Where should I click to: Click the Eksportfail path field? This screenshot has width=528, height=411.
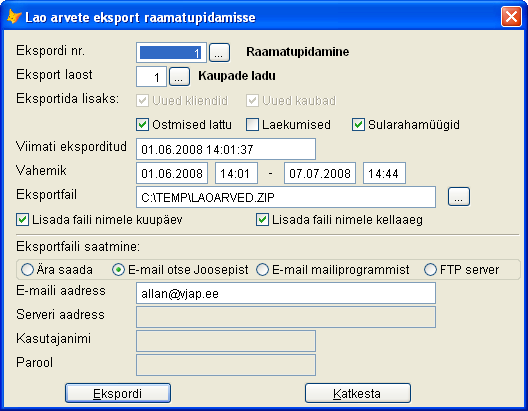click(286, 197)
